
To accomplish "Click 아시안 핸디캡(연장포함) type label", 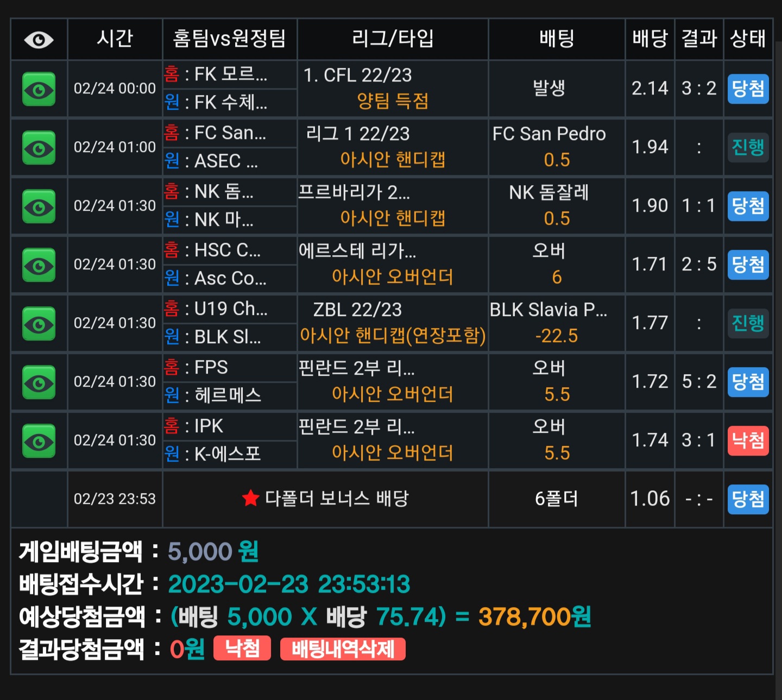I will click(x=393, y=336).
